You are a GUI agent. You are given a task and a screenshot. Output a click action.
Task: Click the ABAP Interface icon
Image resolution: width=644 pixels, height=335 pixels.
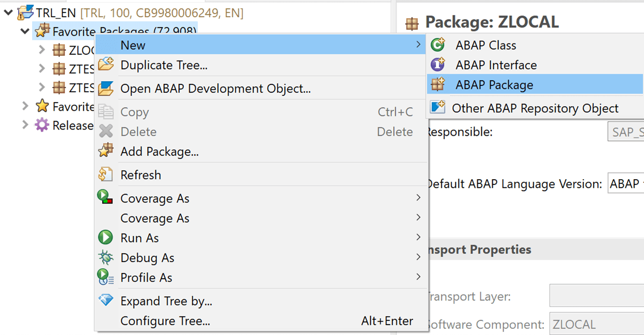point(438,65)
